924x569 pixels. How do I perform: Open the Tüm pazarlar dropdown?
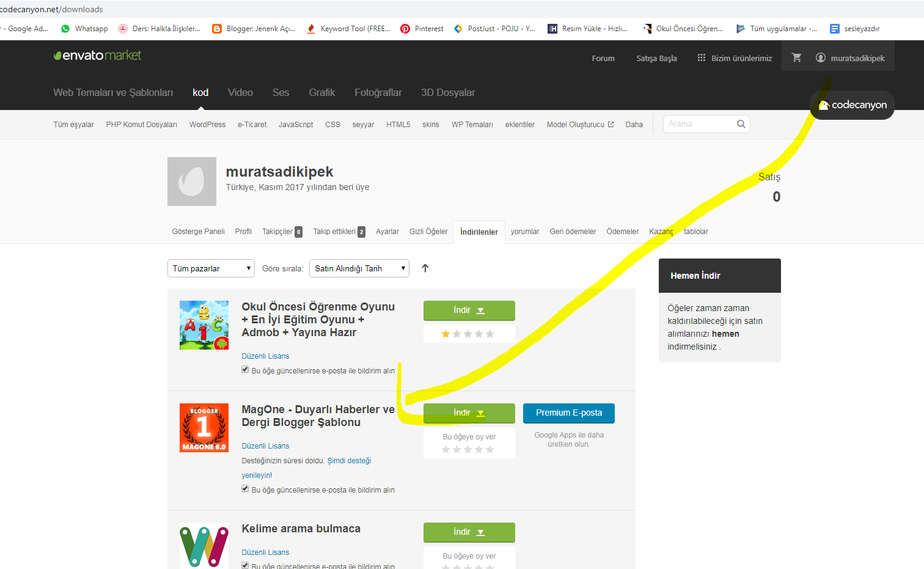[x=211, y=268]
